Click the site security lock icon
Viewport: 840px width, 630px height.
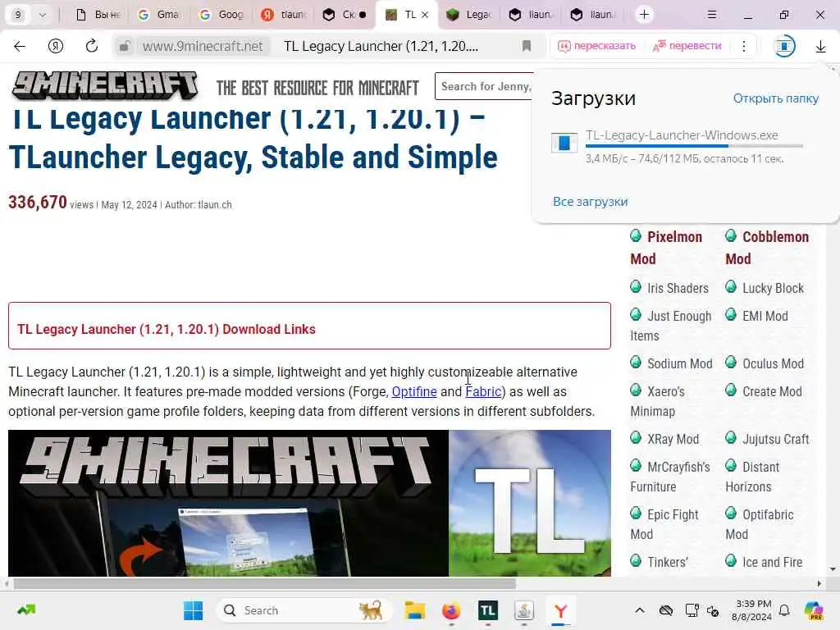(125, 46)
